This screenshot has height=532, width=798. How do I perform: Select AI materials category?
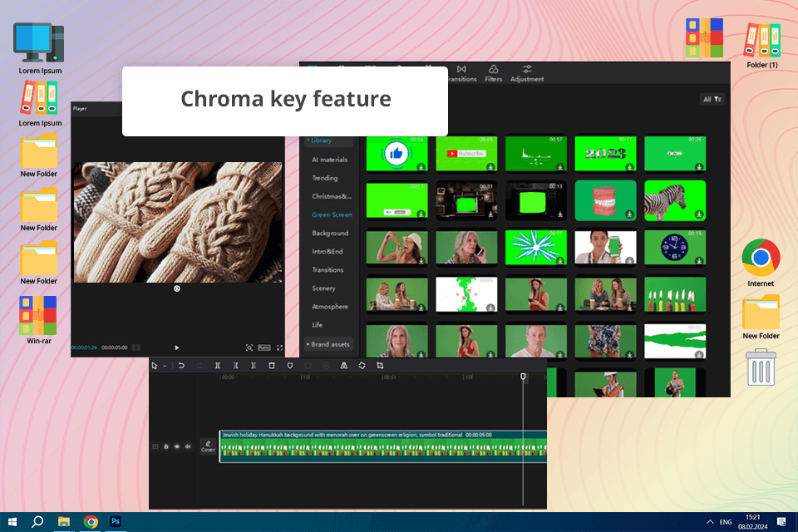(x=330, y=160)
